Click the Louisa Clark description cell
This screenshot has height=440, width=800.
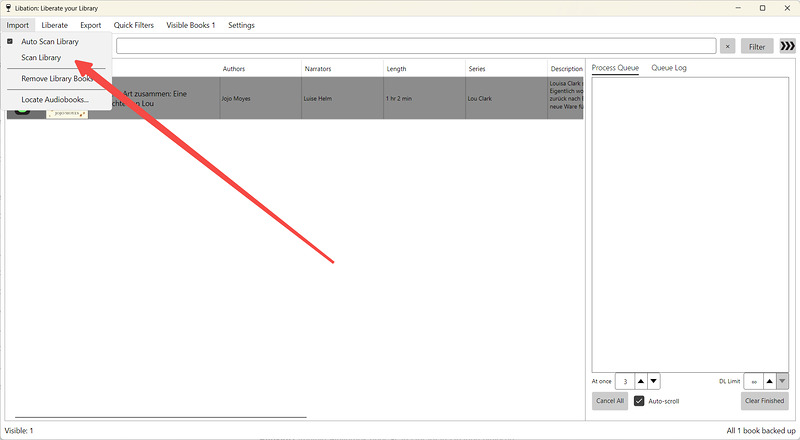pyautogui.click(x=566, y=99)
